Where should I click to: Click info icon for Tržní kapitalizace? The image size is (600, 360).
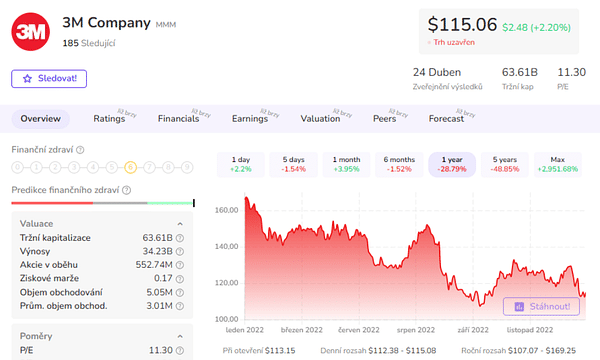[180, 238]
